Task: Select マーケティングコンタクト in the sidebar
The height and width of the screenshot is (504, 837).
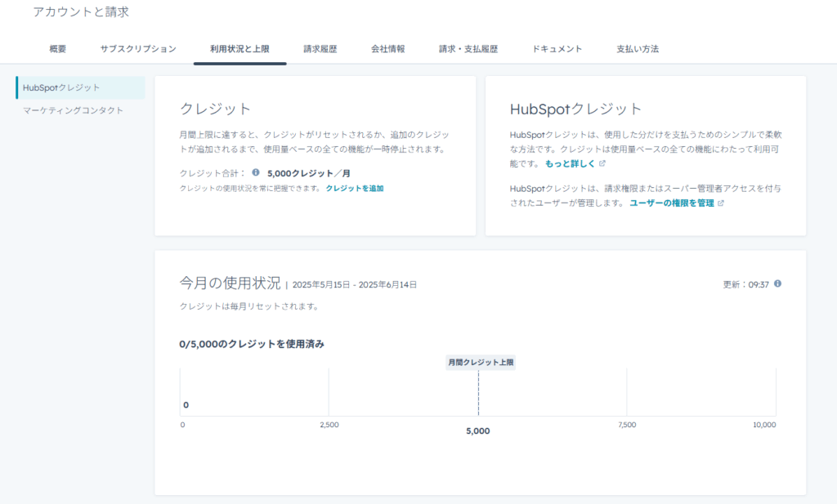Action: point(73,110)
